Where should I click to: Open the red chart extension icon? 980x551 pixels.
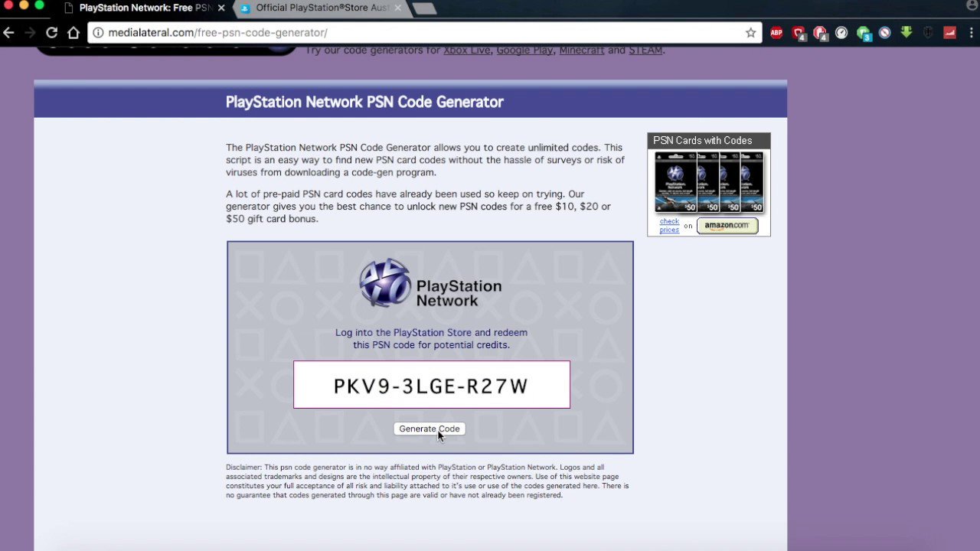[949, 33]
